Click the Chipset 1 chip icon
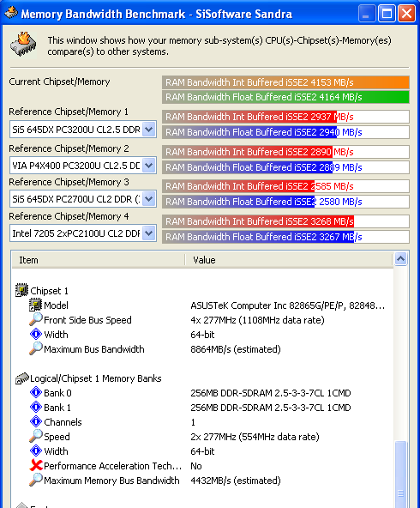The image size is (420, 508). coord(21,290)
